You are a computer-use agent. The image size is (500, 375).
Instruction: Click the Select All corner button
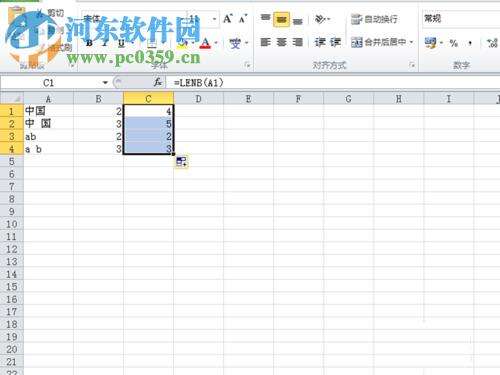tap(12, 98)
